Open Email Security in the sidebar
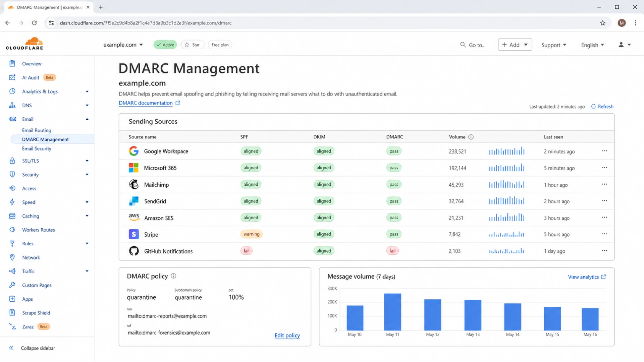Viewport: 644px width, 362px height. coord(37,148)
